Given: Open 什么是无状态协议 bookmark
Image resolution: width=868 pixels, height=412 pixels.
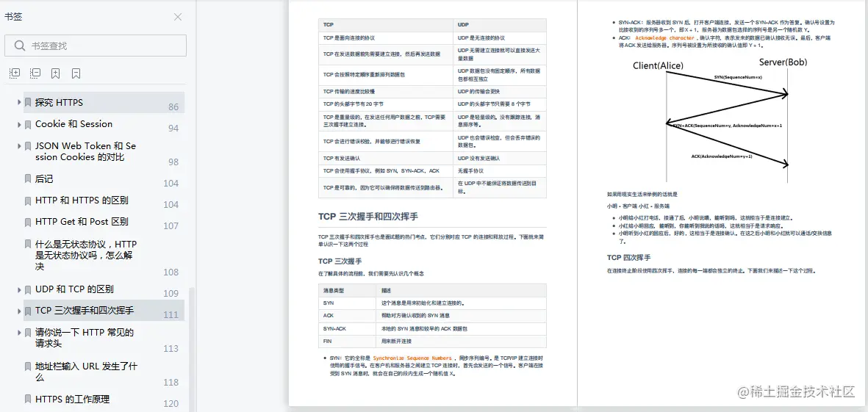Looking at the screenshot, I should [86, 255].
